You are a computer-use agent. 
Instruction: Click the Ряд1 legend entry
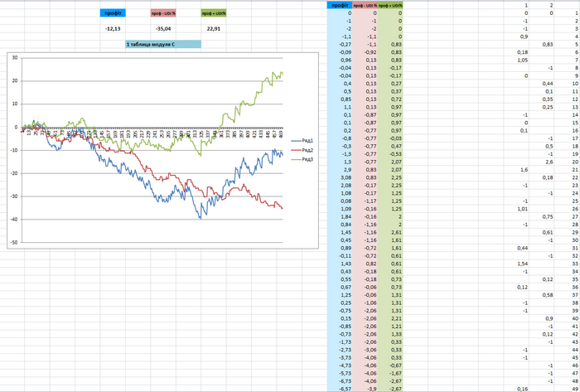tap(302, 141)
